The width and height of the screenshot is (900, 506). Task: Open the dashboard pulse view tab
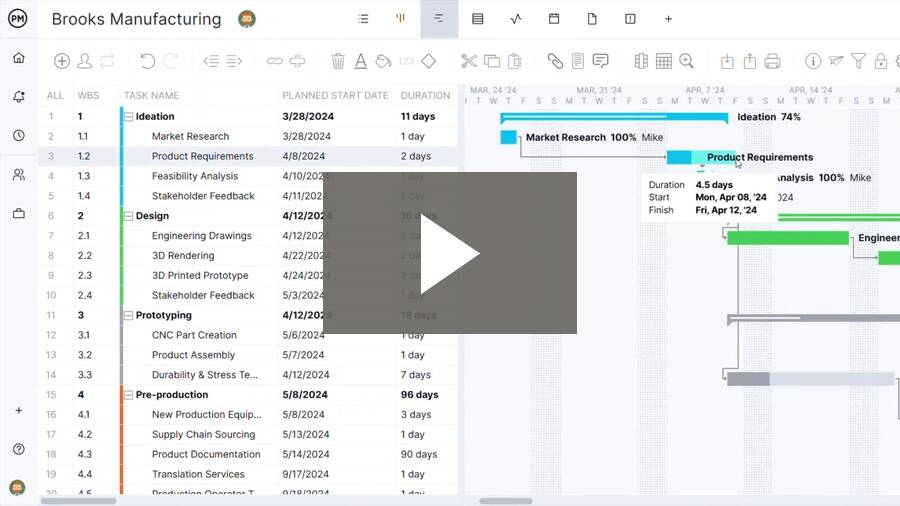tap(516, 19)
